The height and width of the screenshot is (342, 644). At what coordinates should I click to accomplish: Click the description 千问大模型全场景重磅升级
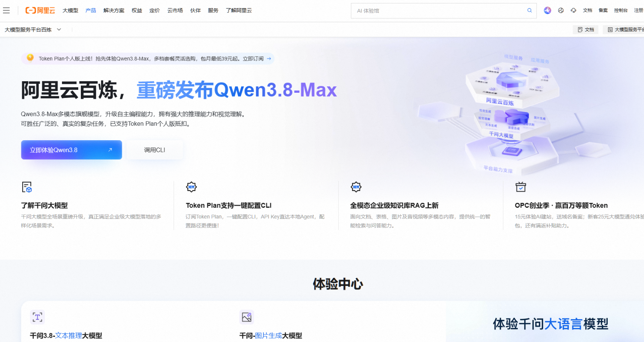pos(91,221)
